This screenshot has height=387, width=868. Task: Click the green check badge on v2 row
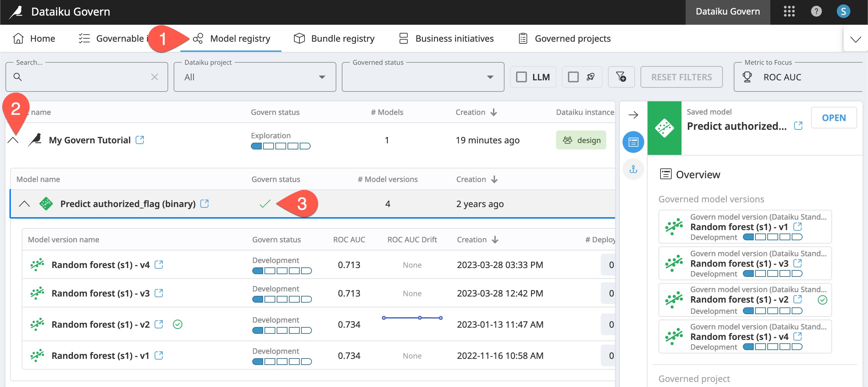point(178,324)
